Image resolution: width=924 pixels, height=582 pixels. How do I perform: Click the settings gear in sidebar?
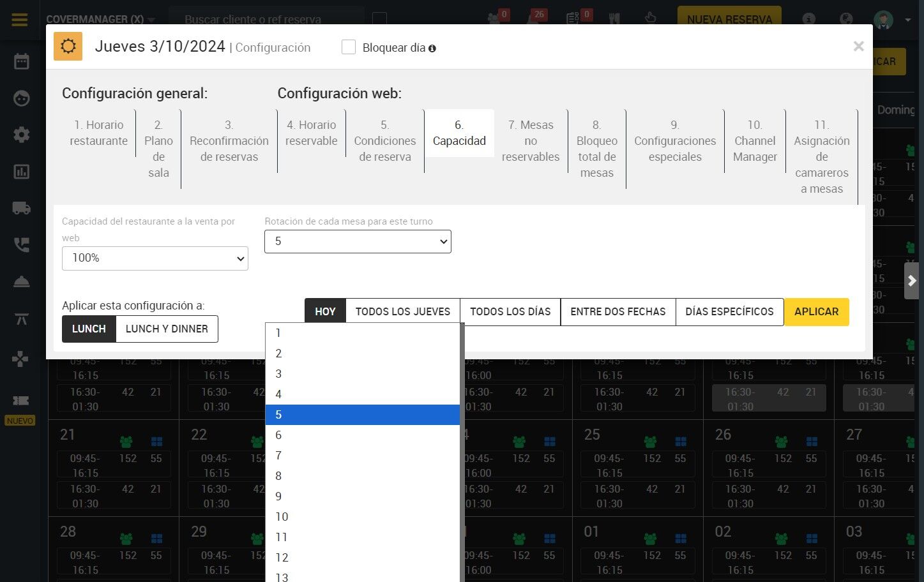tap(22, 135)
